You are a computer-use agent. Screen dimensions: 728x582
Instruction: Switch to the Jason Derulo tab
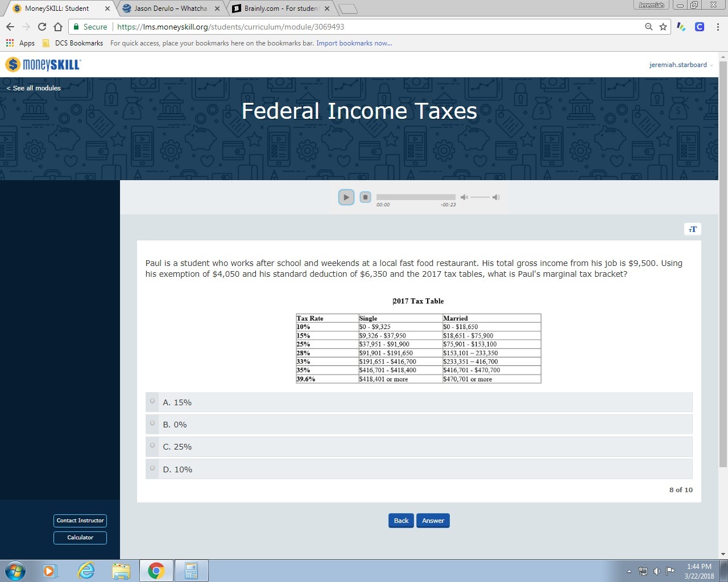click(x=171, y=9)
